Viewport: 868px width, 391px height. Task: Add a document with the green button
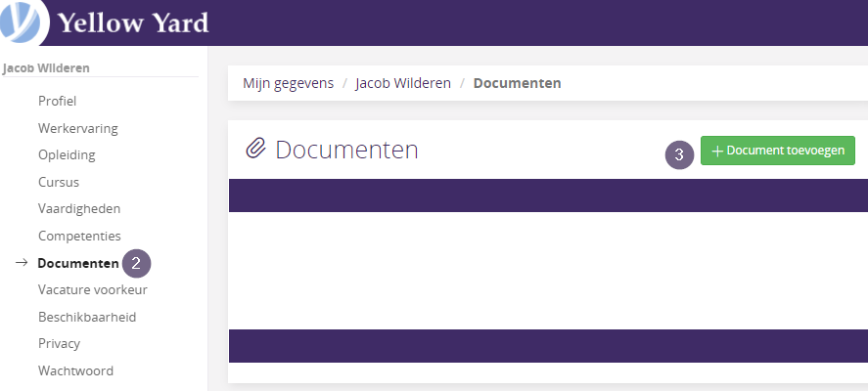click(778, 151)
